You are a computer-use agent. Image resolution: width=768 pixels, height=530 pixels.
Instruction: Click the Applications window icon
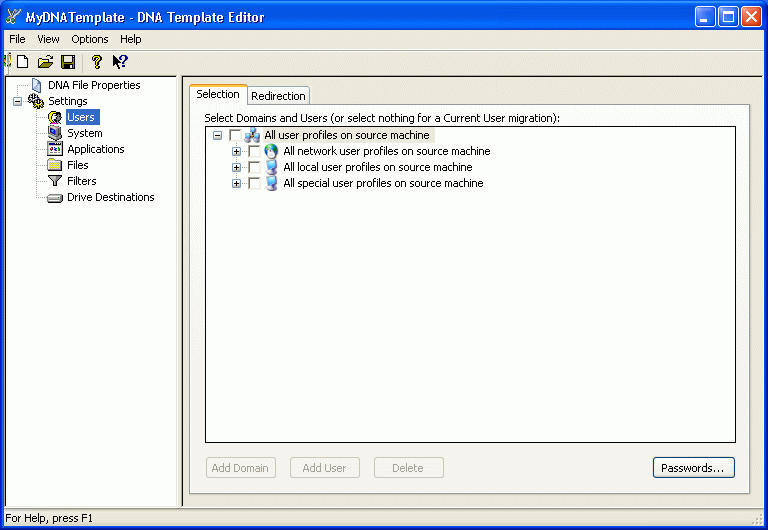tap(55, 149)
